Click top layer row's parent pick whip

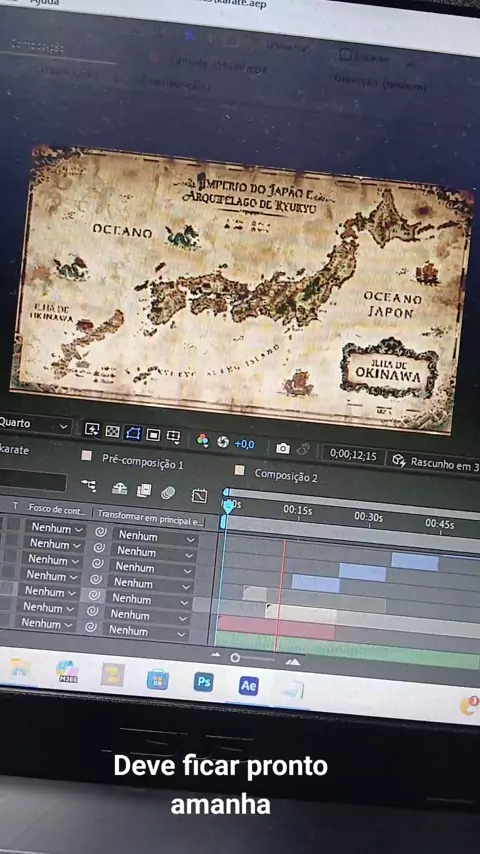pos(101,532)
